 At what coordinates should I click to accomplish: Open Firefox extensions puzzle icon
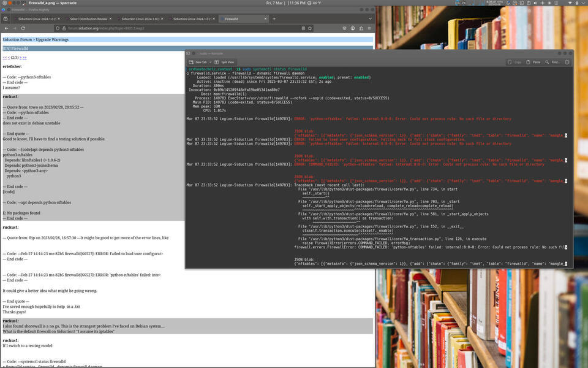coord(361,28)
